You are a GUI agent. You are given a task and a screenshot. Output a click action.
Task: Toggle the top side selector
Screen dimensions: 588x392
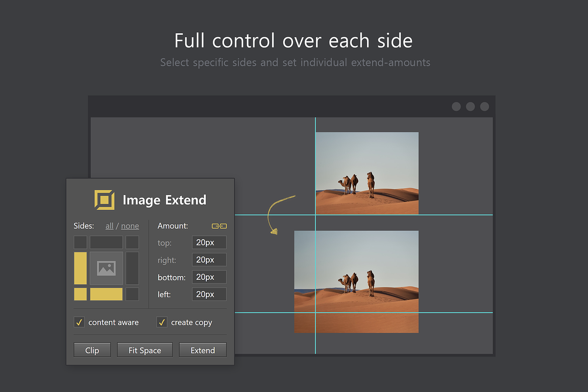pos(106,242)
